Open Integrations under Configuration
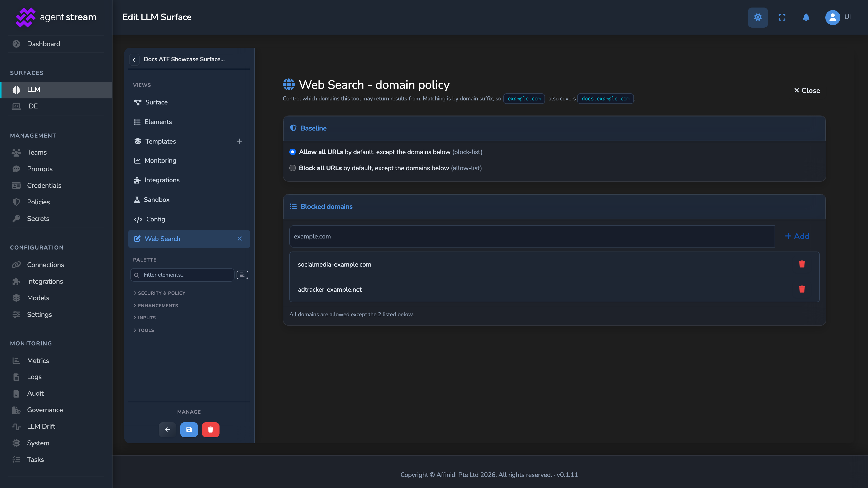Screen dimensions: 868x488 56,281
